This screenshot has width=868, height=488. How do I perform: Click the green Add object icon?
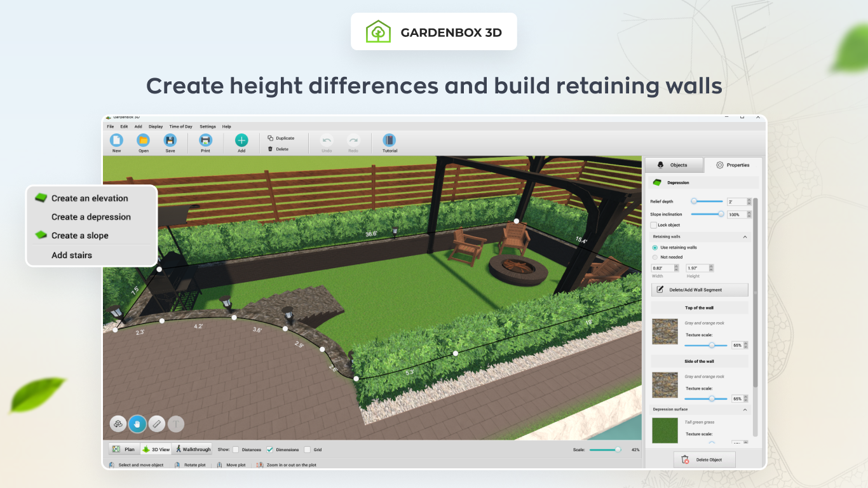coord(241,140)
